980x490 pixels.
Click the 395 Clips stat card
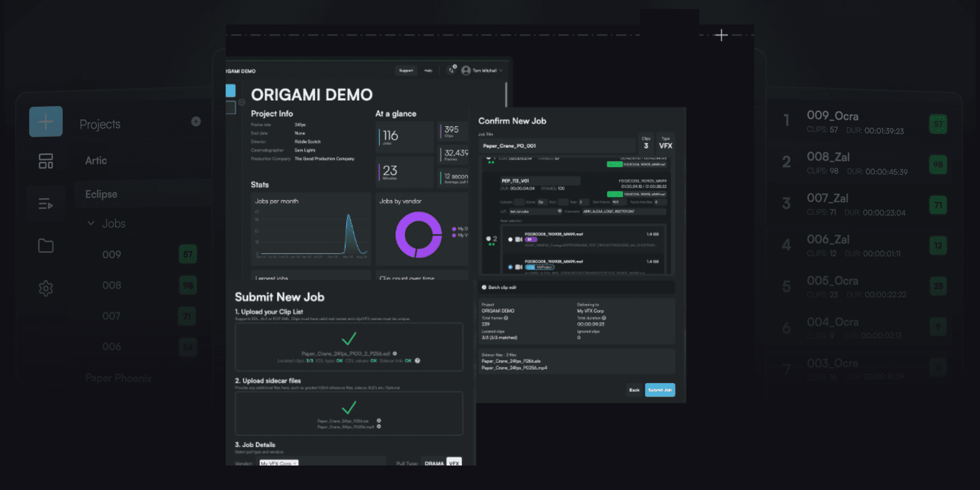pyautogui.click(x=453, y=131)
